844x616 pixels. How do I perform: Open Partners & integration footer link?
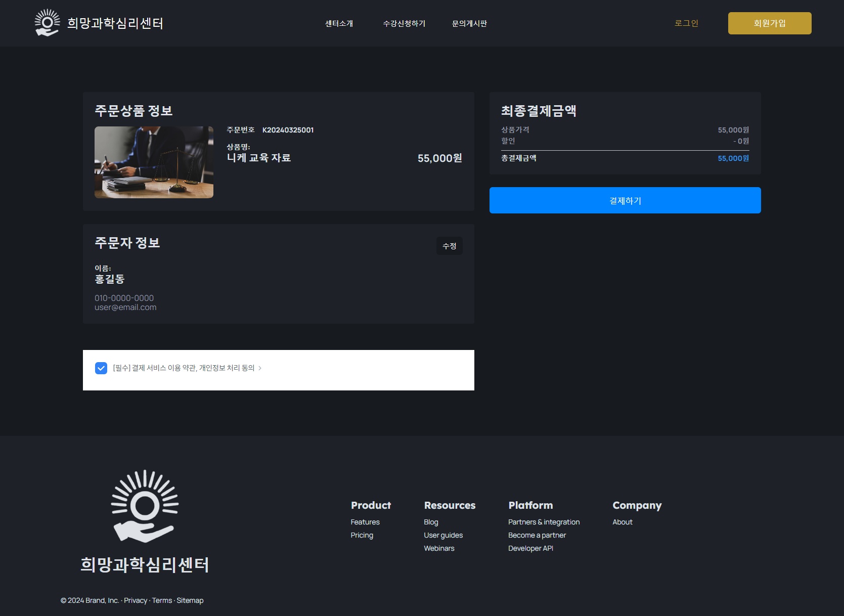click(x=544, y=522)
